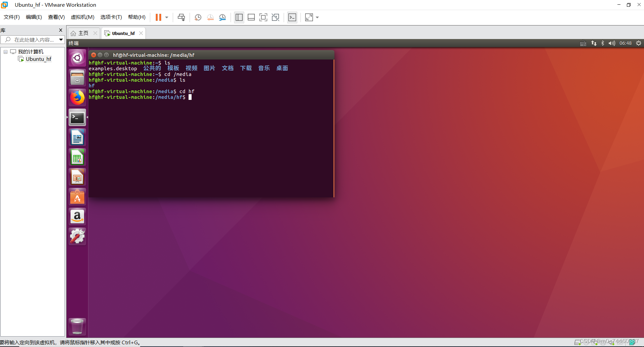Viewport: 644px width, 347px height.
Task: Open the library search filter dropdown
Action: (61, 40)
